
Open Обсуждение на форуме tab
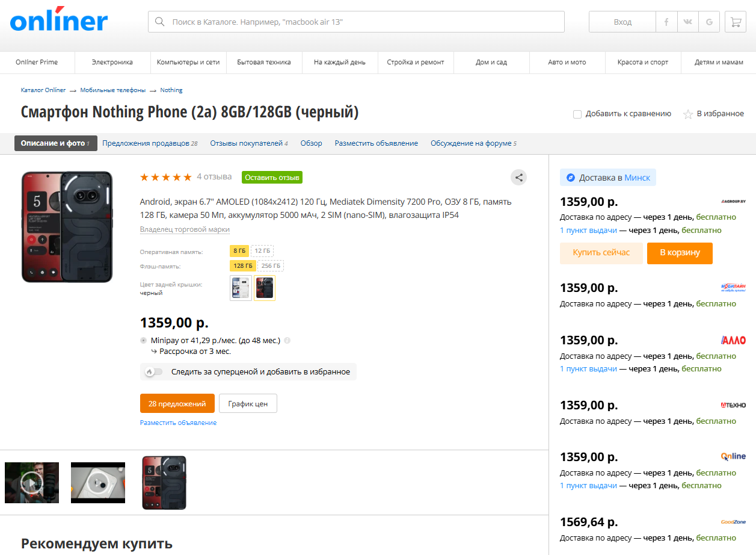click(x=473, y=143)
